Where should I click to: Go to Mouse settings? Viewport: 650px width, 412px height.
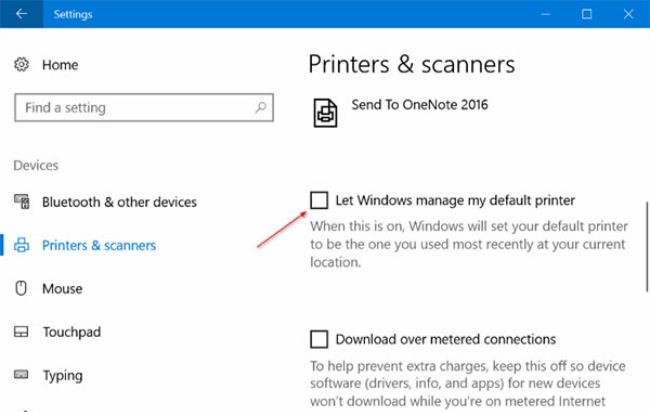[62, 289]
